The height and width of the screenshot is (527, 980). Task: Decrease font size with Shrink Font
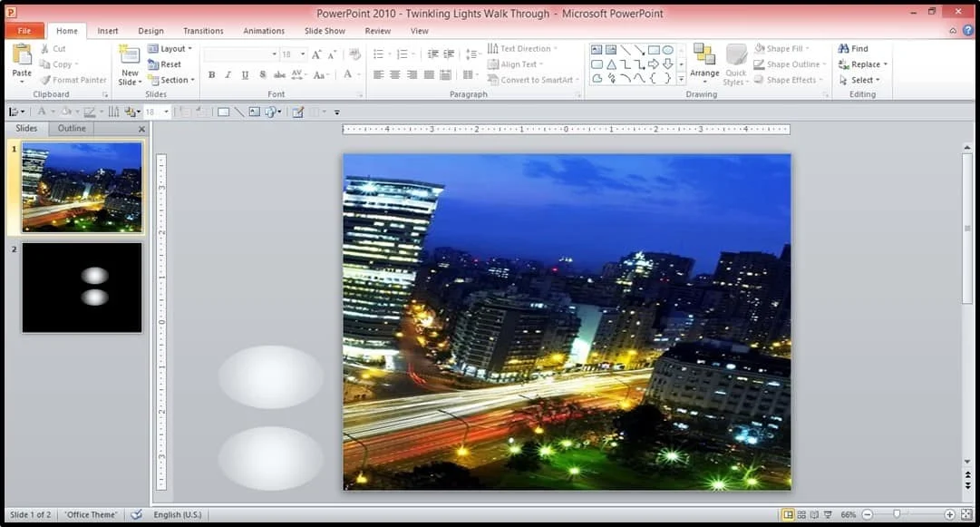[x=333, y=54]
